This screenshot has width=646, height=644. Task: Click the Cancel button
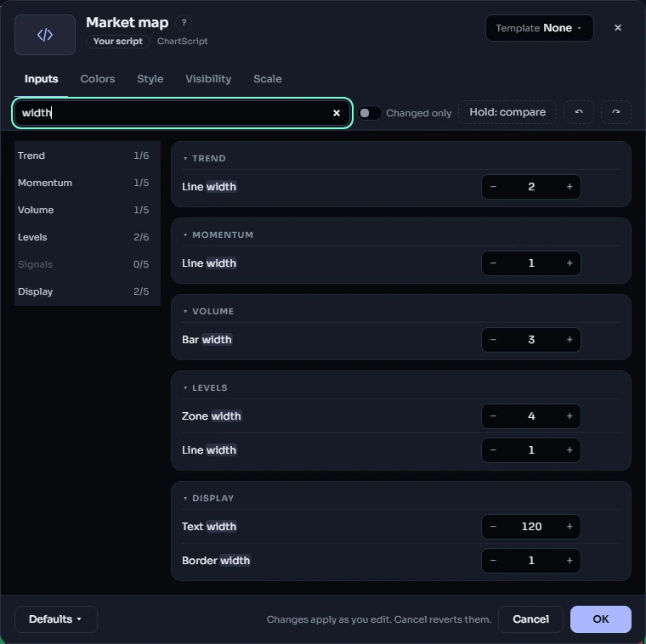tap(530, 619)
